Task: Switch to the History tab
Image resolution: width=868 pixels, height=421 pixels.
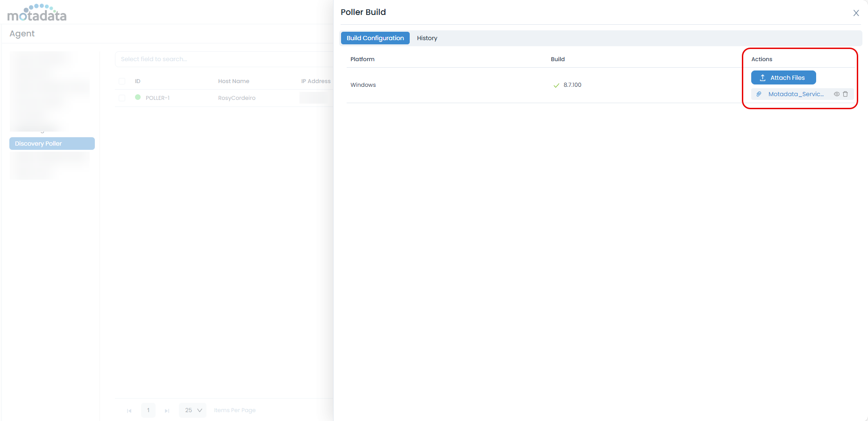Action: [x=427, y=38]
